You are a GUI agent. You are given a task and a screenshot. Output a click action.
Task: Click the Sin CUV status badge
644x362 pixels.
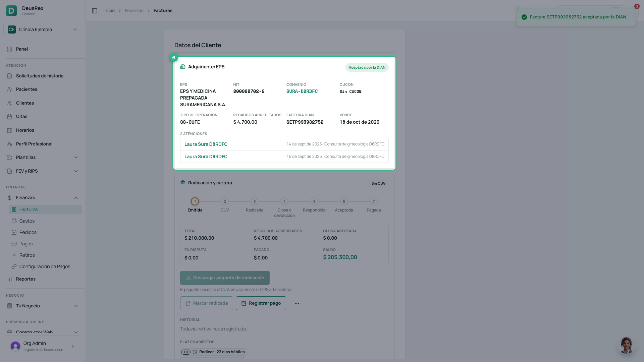pos(378,183)
